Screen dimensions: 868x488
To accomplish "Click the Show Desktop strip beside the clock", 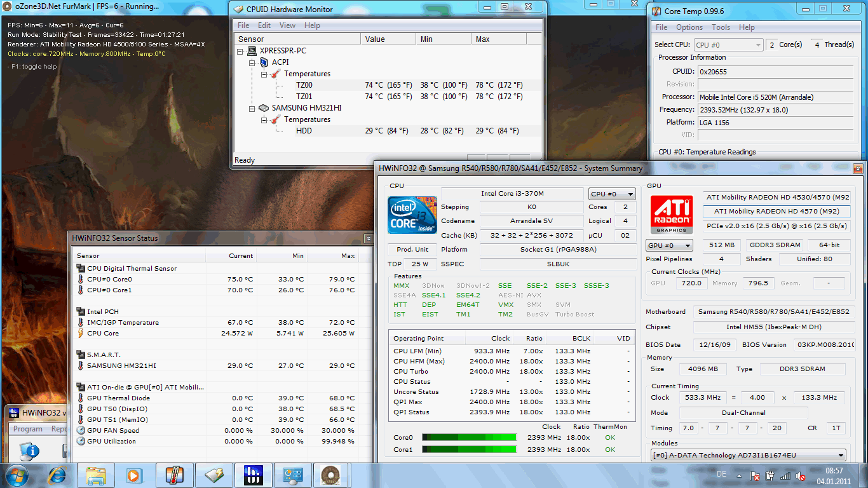I will pyautogui.click(x=864, y=475).
